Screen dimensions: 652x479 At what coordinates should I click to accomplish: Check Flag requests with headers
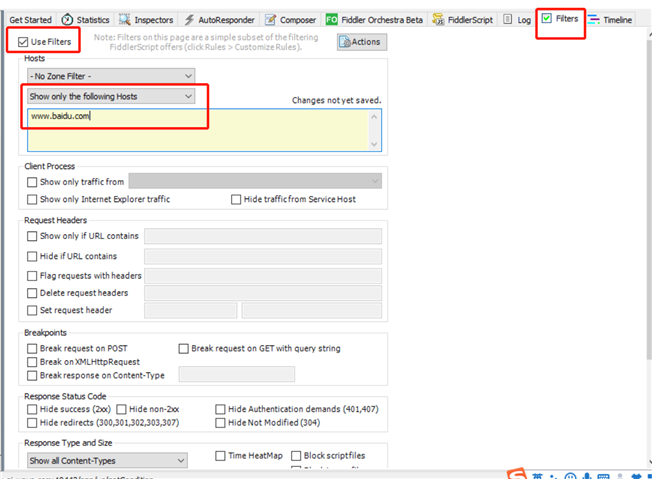pyautogui.click(x=32, y=276)
